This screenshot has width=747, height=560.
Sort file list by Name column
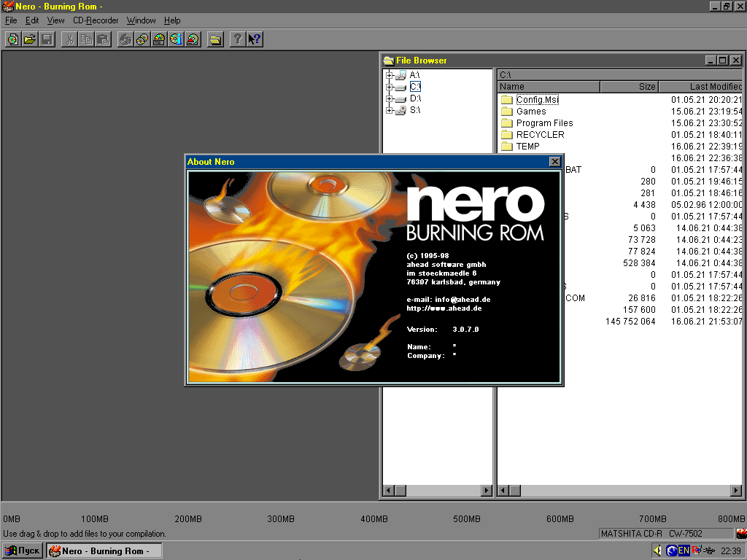coord(549,87)
